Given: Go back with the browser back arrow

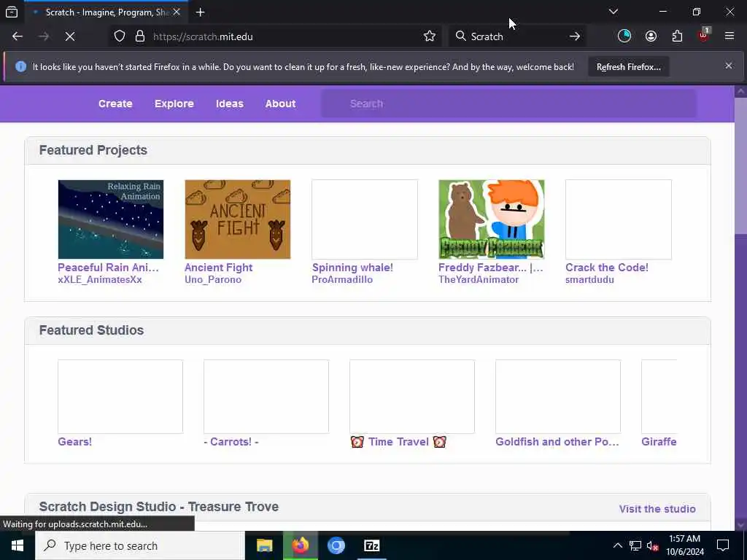Looking at the screenshot, I should [x=18, y=36].
